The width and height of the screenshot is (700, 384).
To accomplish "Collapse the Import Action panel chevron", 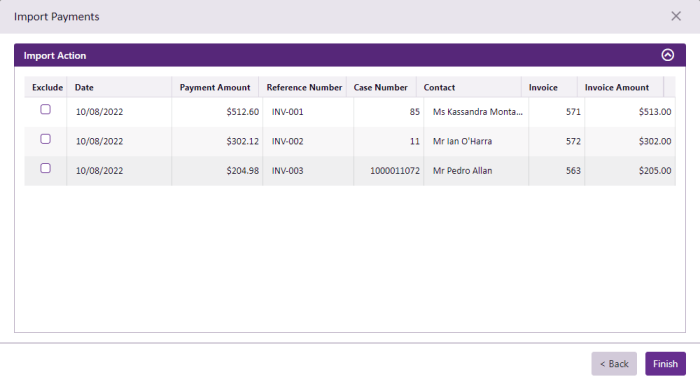I will (x=667, y=55).
